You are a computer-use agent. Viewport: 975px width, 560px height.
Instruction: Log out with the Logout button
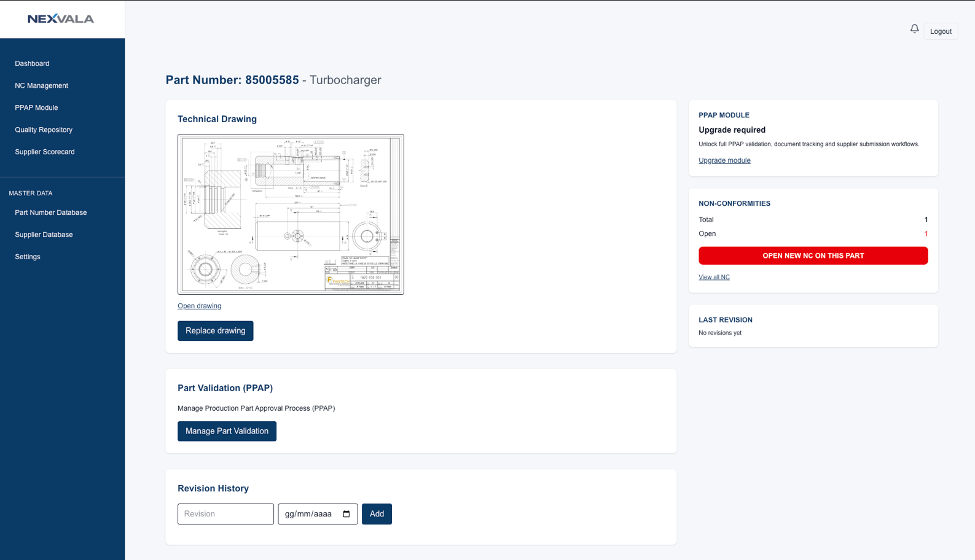[941, 31]
